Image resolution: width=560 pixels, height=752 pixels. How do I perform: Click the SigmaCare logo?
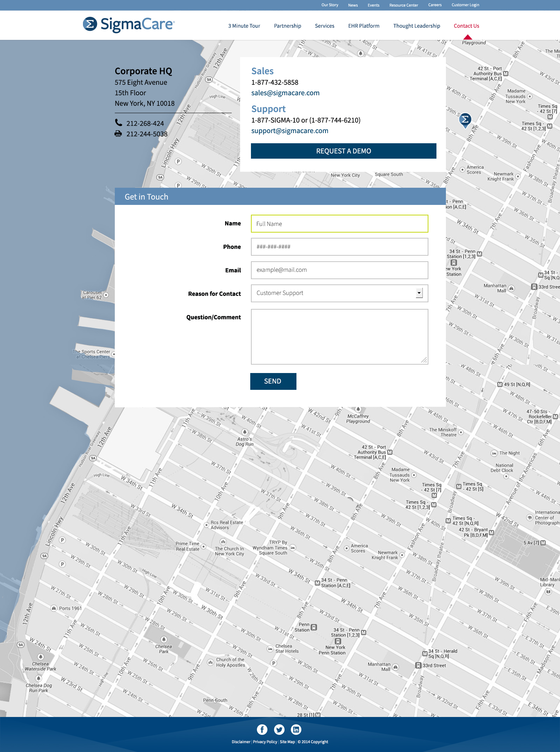coord(128,25)
